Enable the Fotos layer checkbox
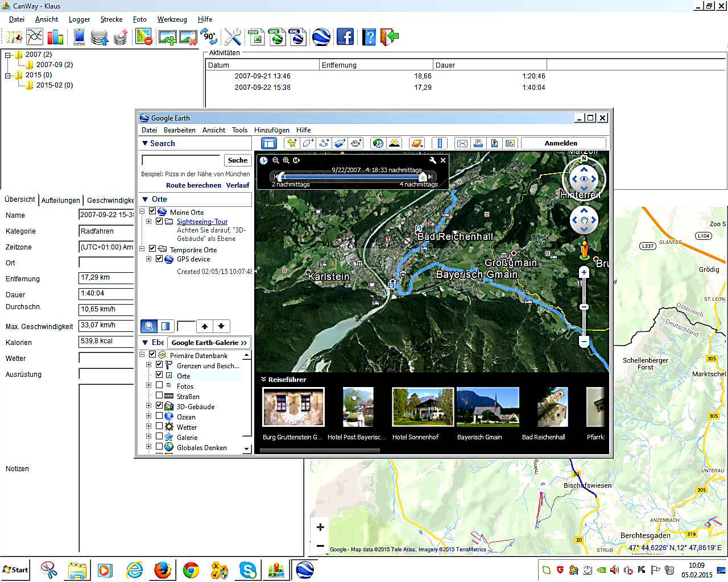Image resolution: width=728 pixels, height=582 pixels. (x=159, y=385)
